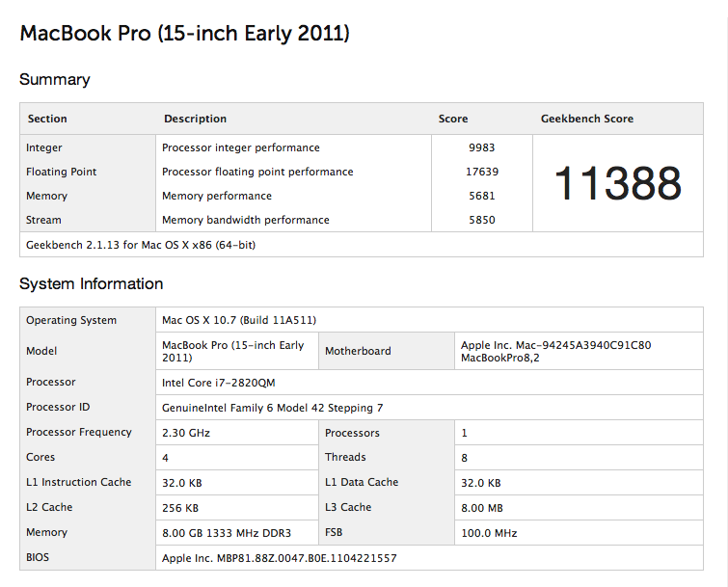Click the overall Geekbench score 11388
Viewport: 728px width, 587px height.
tap(618, 184)
